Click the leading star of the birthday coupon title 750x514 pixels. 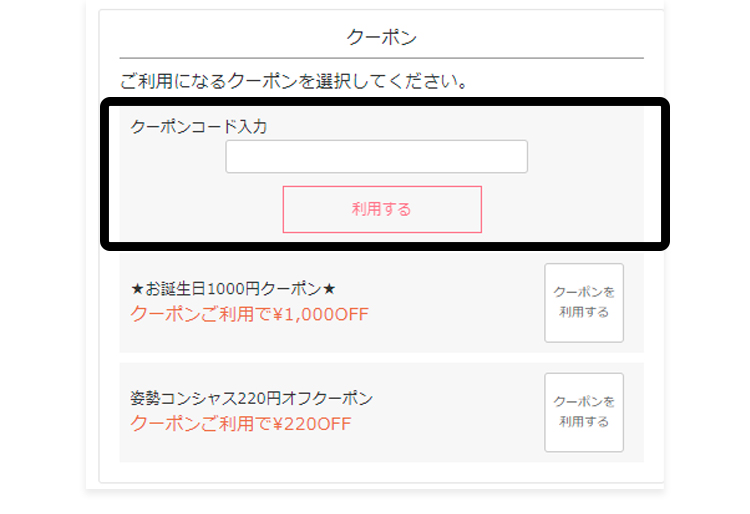(x=137, y=289)
